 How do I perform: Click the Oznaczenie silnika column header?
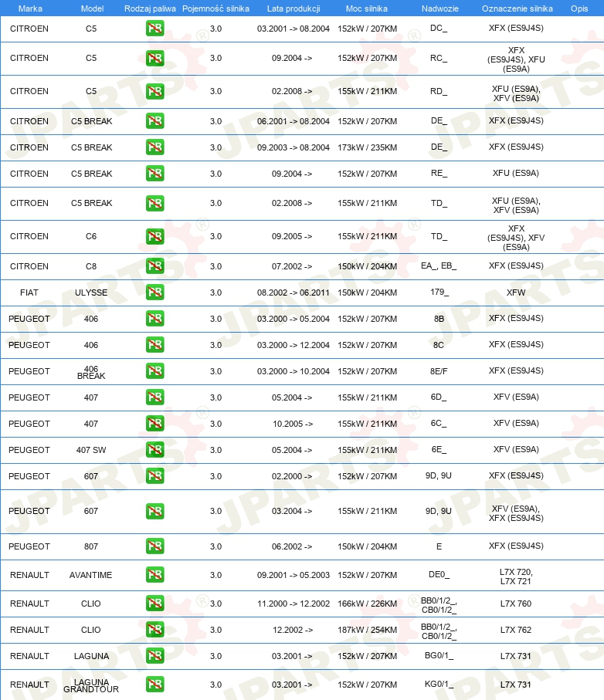pos(517,8)
